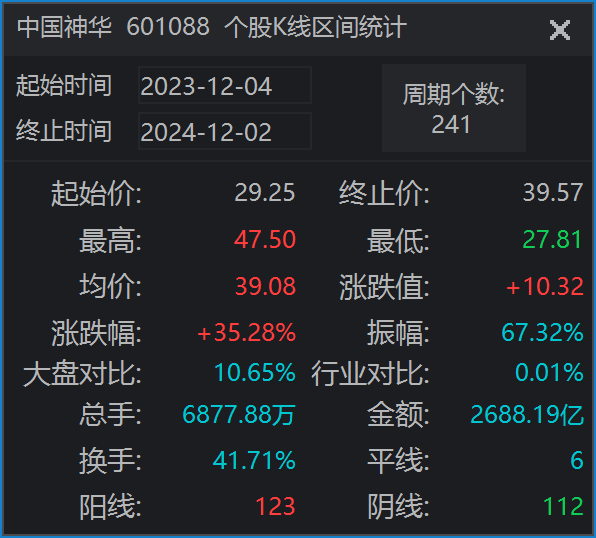
Task: Select the 起始价 value 29.25
Action: pos(265,192)
